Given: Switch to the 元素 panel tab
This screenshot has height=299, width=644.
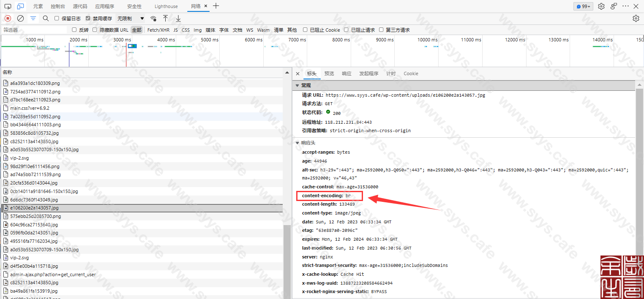Looking at the screenshot, I should click(x=38, y=6).
